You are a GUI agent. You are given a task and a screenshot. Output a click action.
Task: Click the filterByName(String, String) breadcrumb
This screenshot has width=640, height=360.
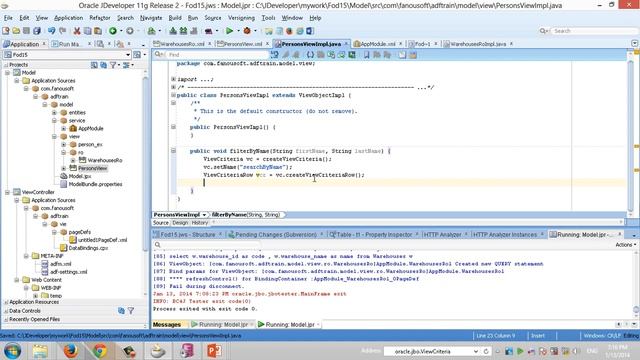coord(246,215)
